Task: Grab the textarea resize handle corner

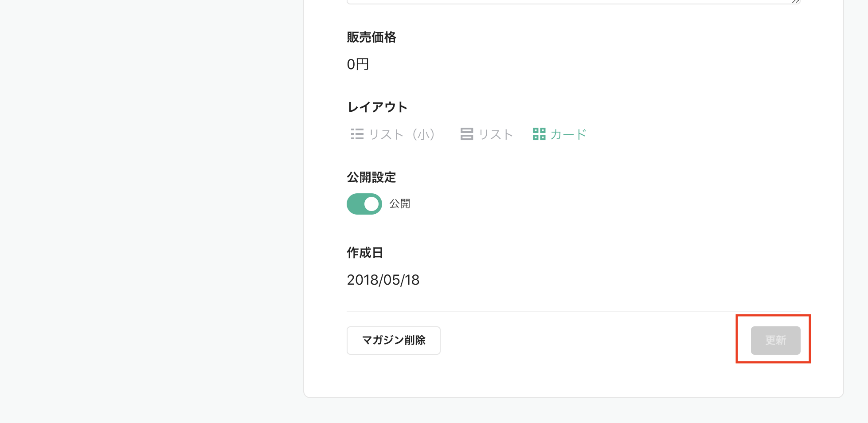Action: 796,1
